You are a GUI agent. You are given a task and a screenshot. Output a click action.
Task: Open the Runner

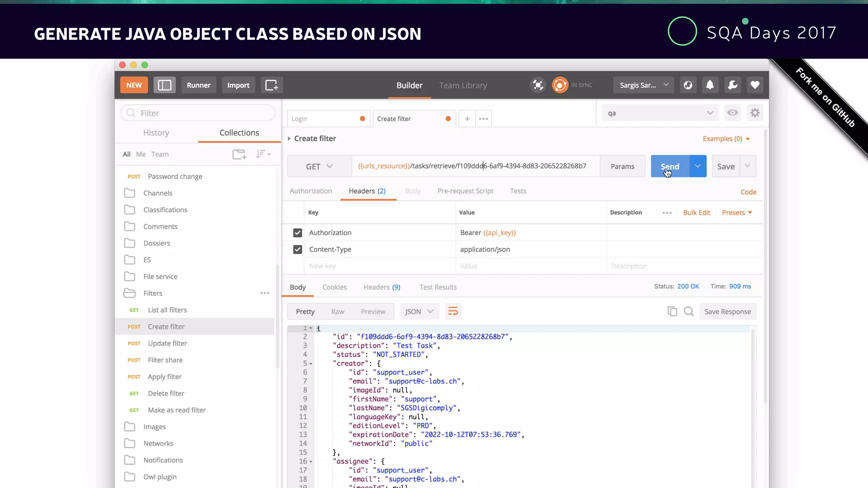pyautogui.click(x=198, y=85)
